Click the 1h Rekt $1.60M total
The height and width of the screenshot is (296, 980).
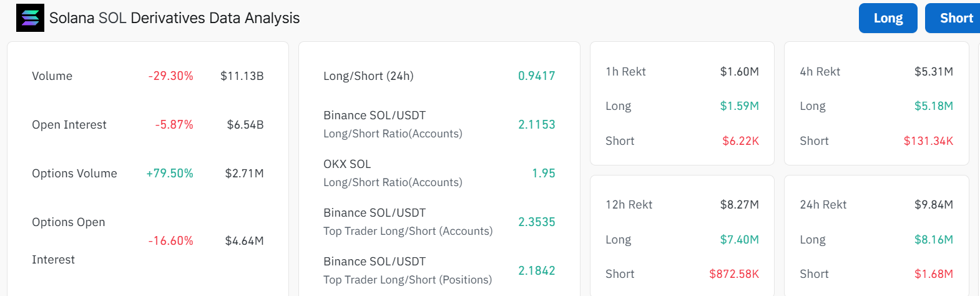click(x=739, y=72)
